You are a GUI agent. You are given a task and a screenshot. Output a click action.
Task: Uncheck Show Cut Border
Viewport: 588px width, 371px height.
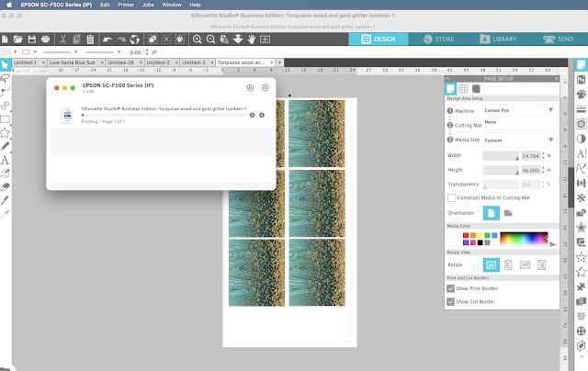[451, 302]
